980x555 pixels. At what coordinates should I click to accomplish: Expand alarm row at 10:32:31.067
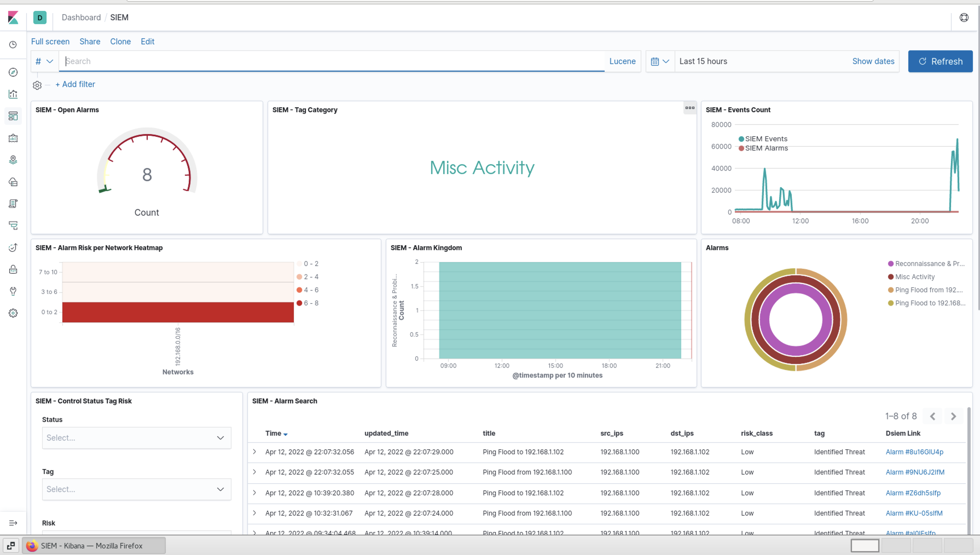254,513
